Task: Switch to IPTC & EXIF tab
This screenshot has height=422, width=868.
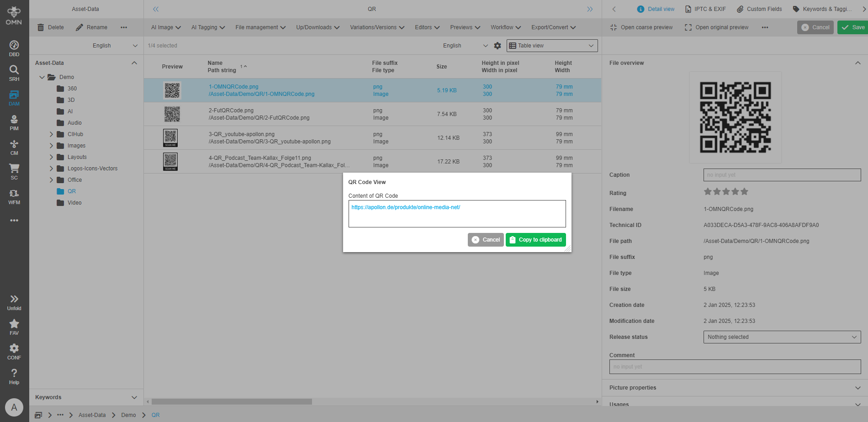Action: [705, 9]
